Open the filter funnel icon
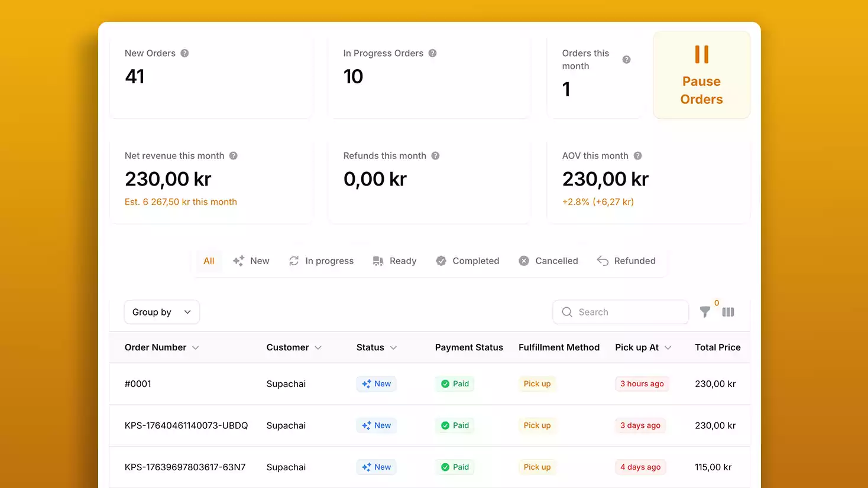The image size is (868, 488). coord(705,312)
